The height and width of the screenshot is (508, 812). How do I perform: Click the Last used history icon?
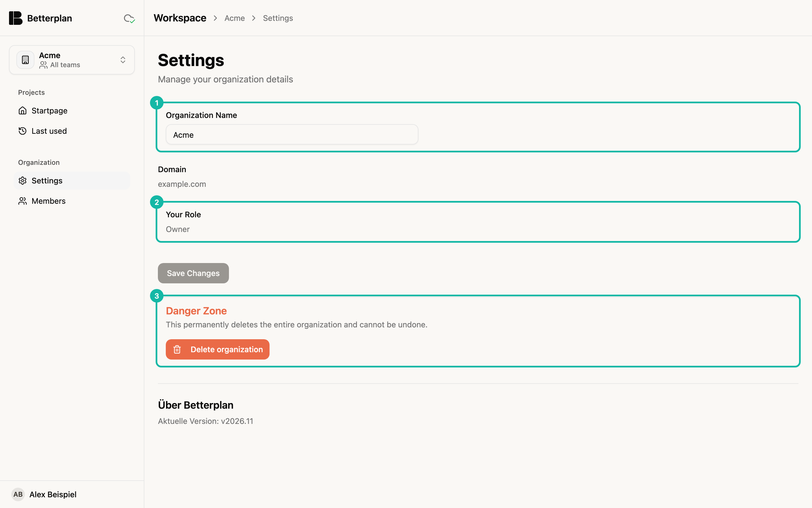click(x=23, y=131)
